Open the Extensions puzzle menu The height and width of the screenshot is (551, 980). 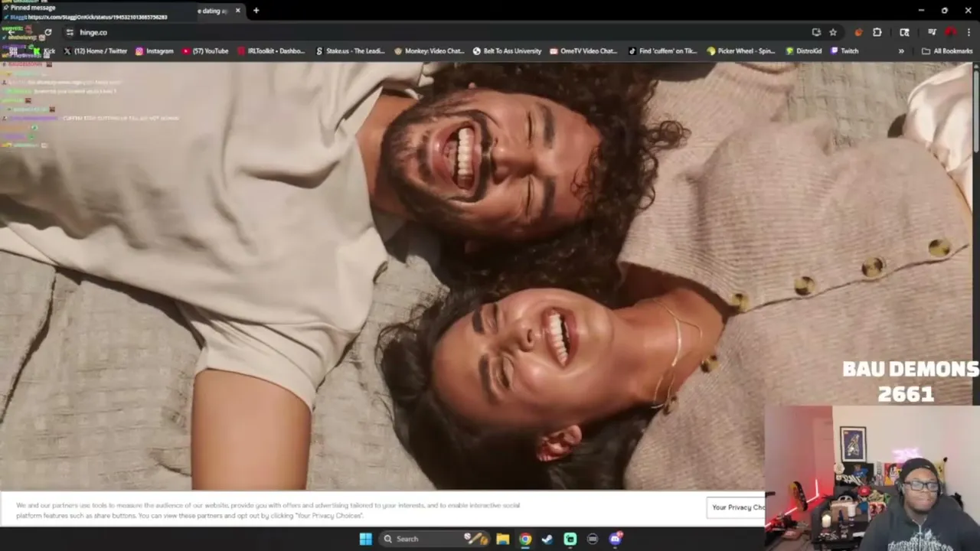877,32
